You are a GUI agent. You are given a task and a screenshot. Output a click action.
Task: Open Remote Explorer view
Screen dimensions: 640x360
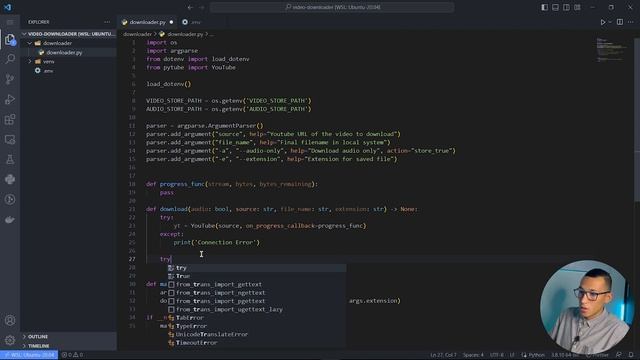click(10, 139)
